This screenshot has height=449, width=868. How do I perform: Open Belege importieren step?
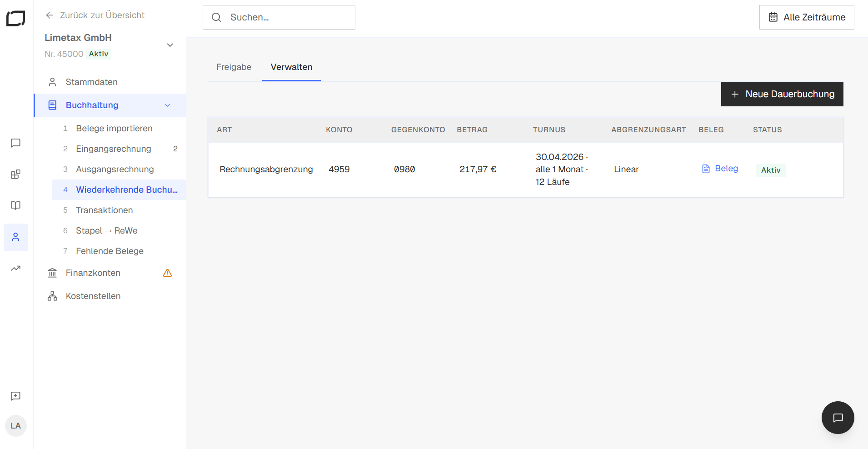(119, 129)
